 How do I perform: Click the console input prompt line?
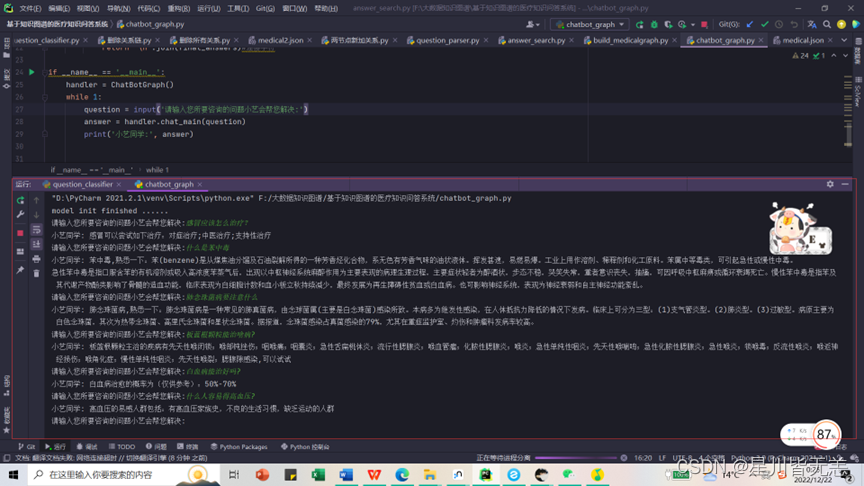(x=117, y=421)
